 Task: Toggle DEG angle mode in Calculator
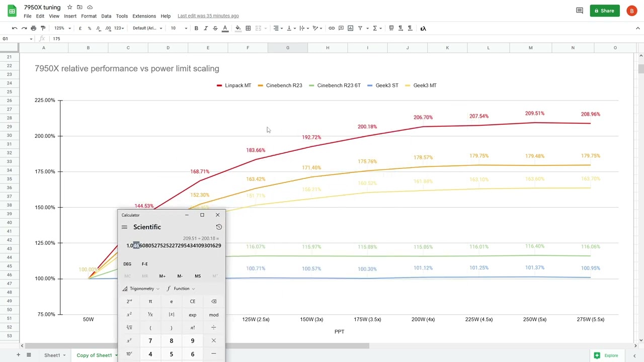click(127, 264)
